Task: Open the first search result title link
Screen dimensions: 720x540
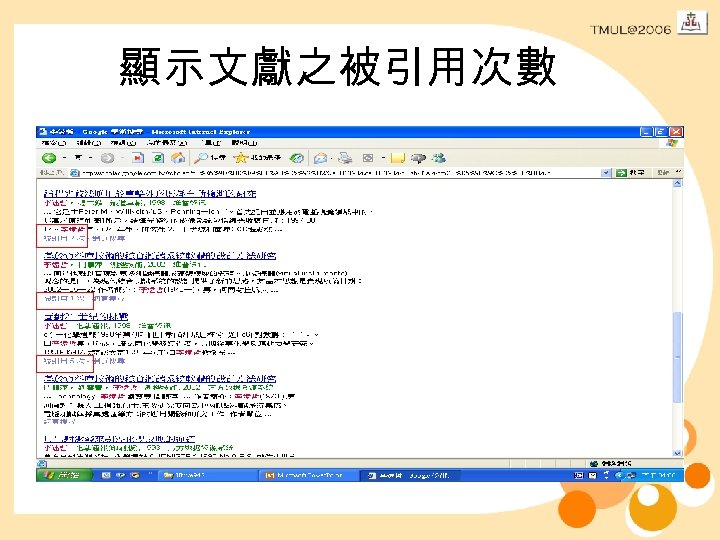Action: pos(150,193)
